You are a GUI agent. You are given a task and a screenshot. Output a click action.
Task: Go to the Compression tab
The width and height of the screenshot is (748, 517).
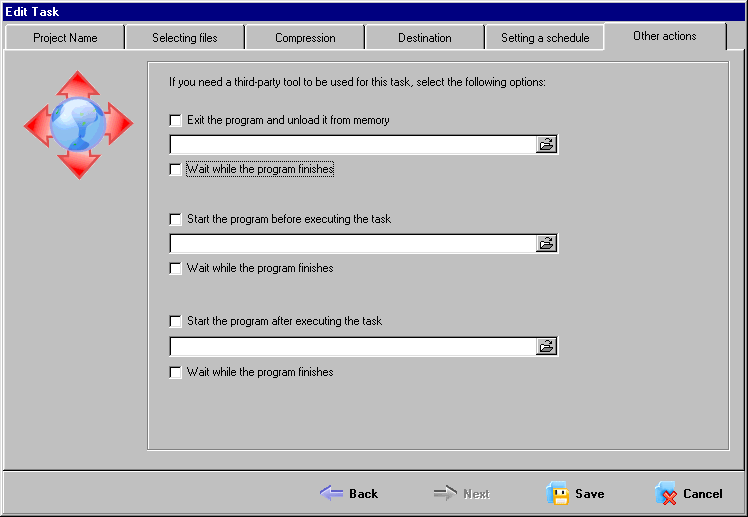pyautogui.click(x=305, y=38)
